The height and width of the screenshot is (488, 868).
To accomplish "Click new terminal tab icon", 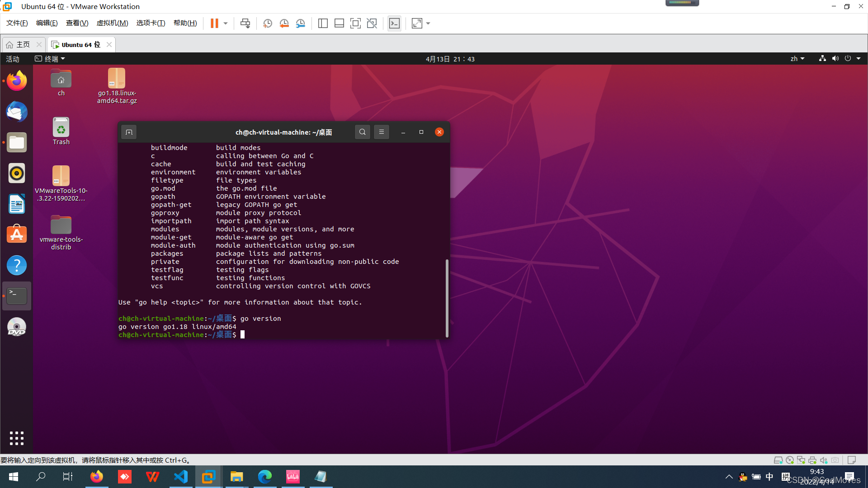I will tap(129, 132).
